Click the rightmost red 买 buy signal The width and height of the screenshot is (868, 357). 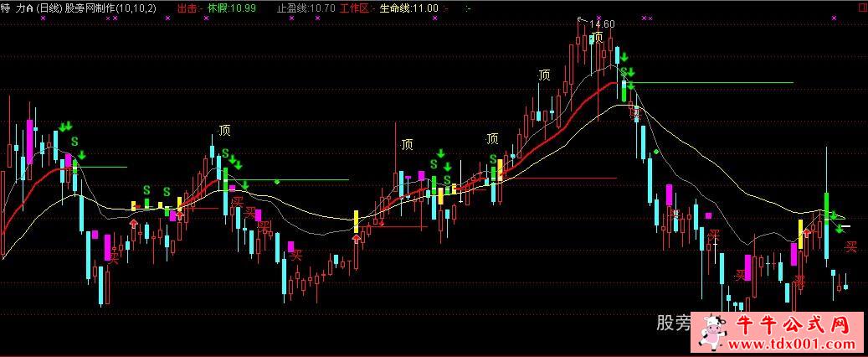851,247
